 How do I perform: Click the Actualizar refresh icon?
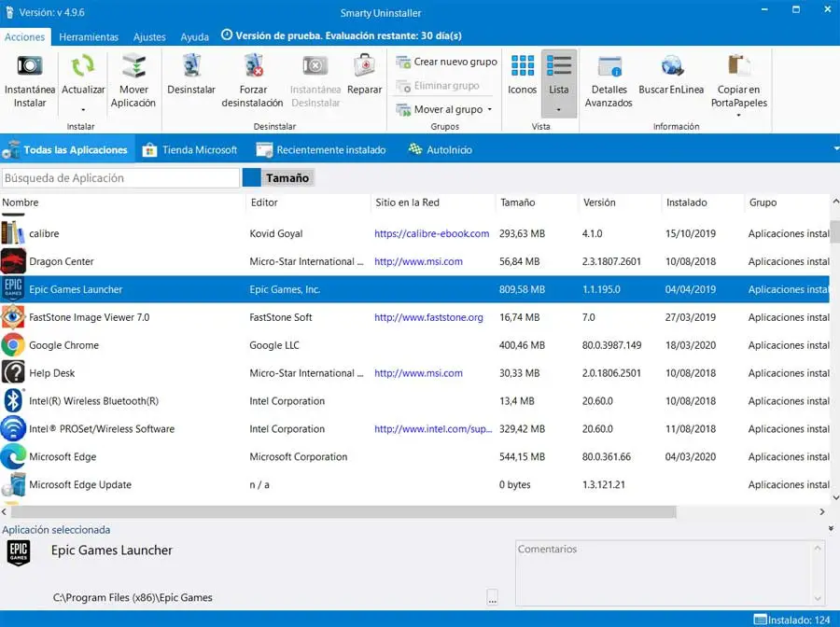click(x=83, y=66)
